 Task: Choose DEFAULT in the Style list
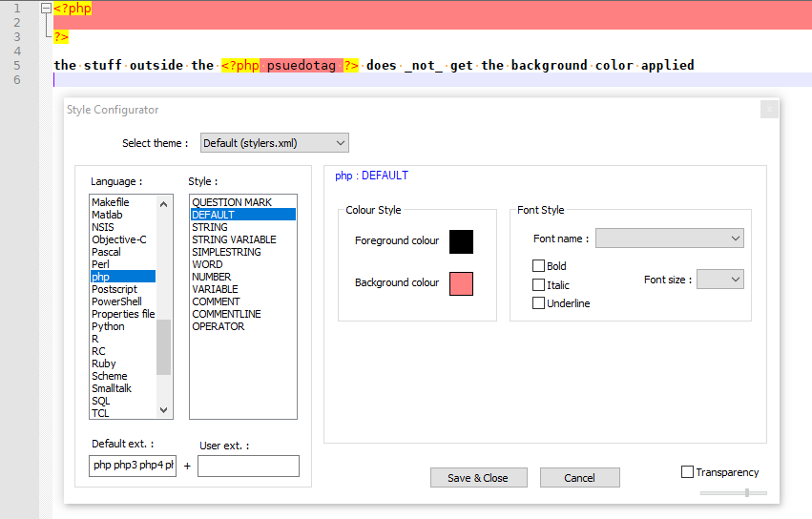243,215
